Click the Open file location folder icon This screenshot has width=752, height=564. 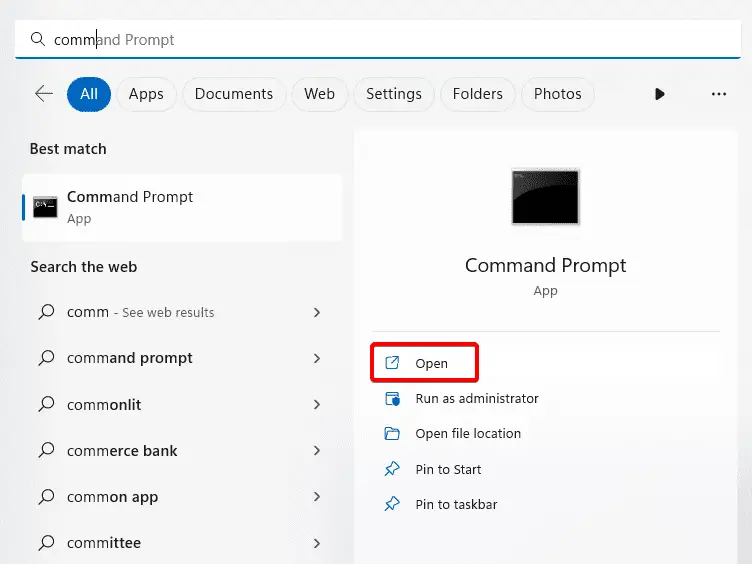(392, 434)
